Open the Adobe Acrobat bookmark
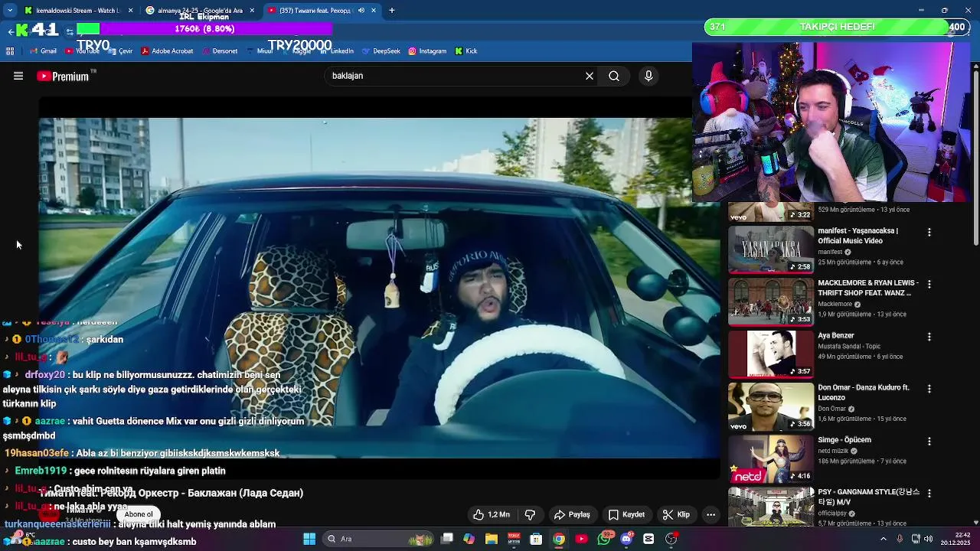 pyautogui.click(x=167, y=51)
